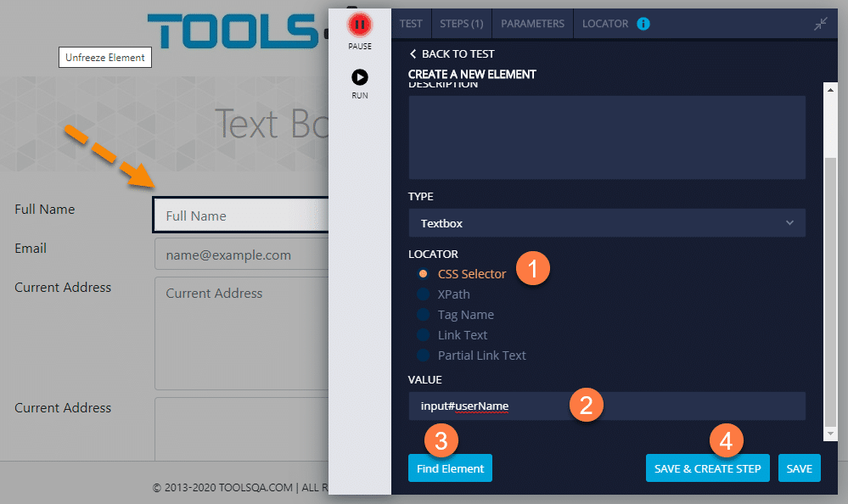Go to the Parameters tab
This screenshot has width=848, height=504.
pyautogui.click(x=532, y=24)
